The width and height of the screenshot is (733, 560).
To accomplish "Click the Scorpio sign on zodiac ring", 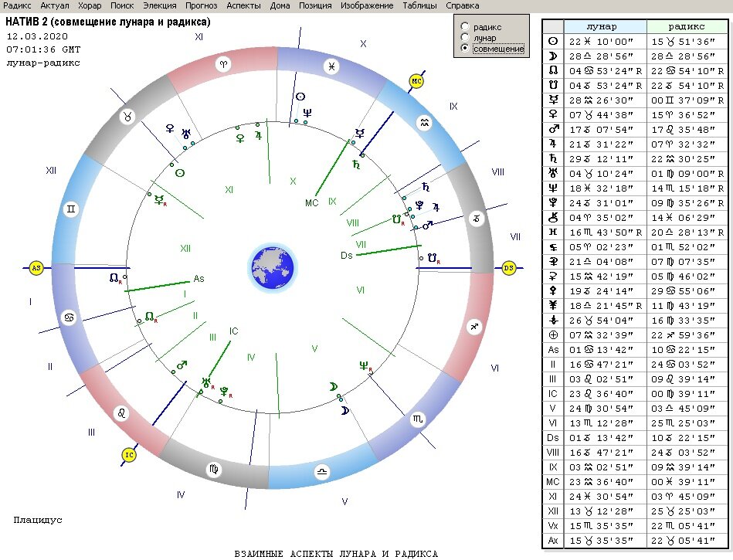I will click(x=417, y=419).
